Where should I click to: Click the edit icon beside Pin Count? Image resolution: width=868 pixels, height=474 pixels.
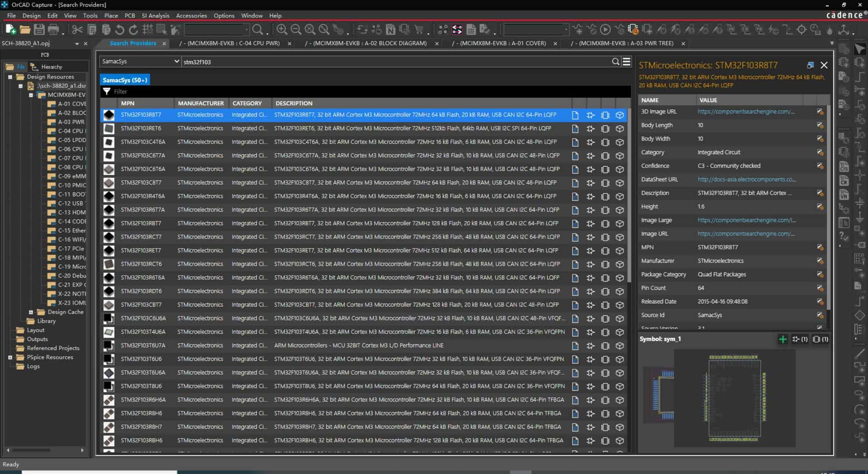[819, 288]
